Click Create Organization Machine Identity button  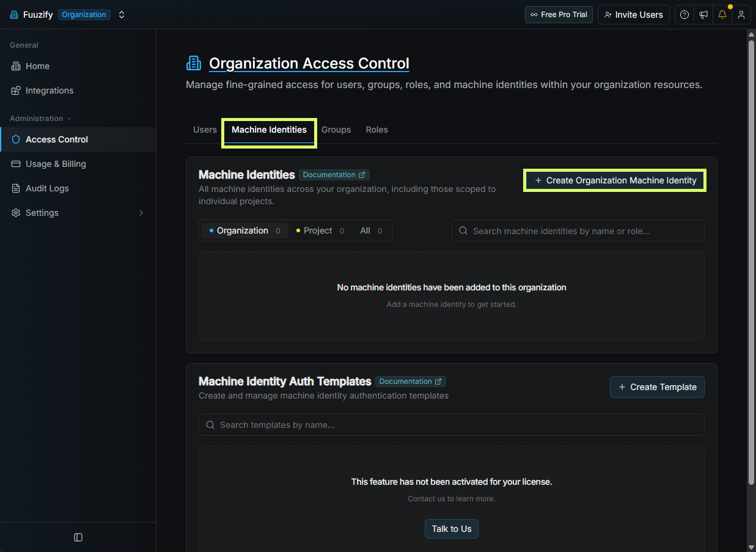pos(615,180)
